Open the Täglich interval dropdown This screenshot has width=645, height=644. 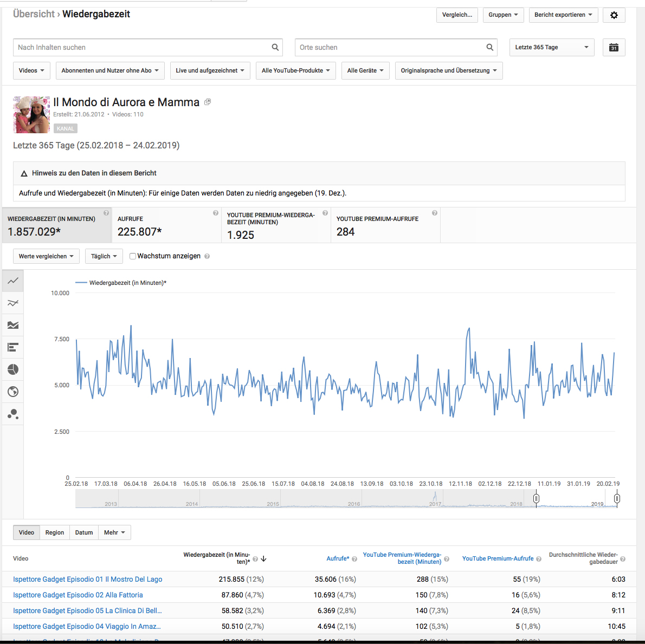(x=104, y=256)
